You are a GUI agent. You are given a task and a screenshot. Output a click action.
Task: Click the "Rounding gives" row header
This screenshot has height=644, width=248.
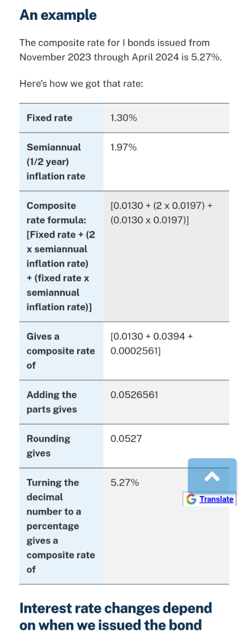[x=61, y=446]
